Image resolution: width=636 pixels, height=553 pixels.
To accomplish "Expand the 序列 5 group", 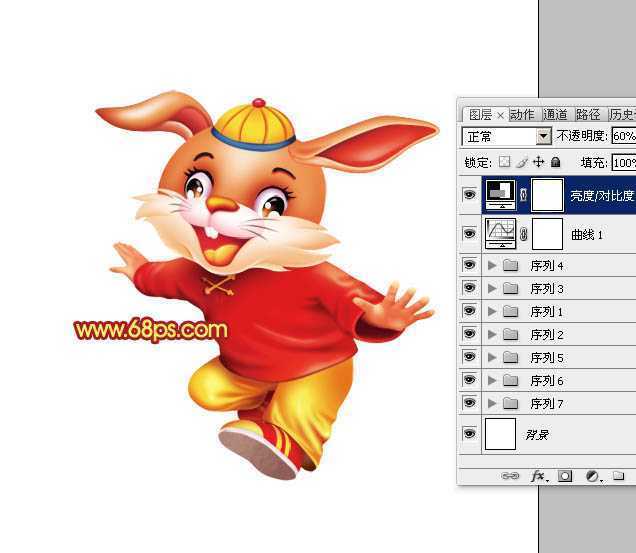I will (x=492, y=358).
